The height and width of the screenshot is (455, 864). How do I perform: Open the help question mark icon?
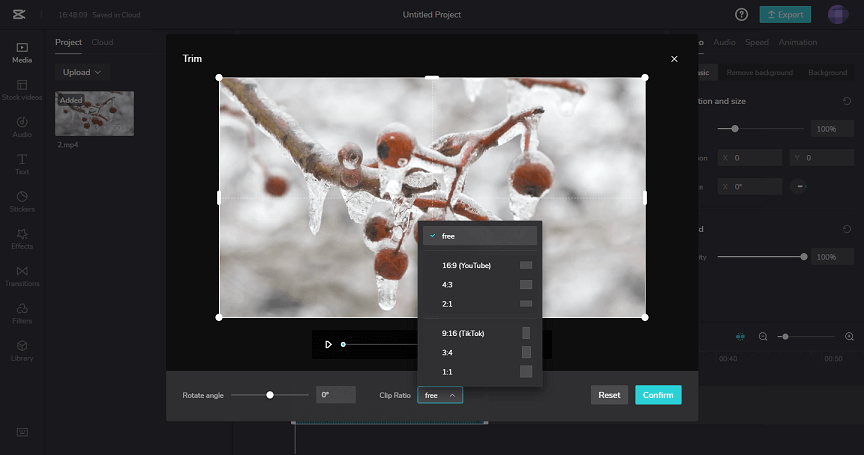(742, 15)
